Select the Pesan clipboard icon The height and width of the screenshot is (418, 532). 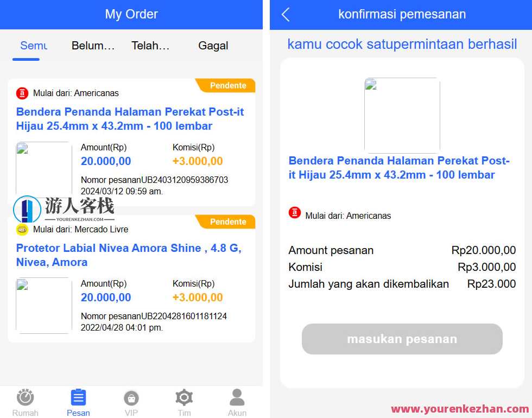click(x=78, y=397)
